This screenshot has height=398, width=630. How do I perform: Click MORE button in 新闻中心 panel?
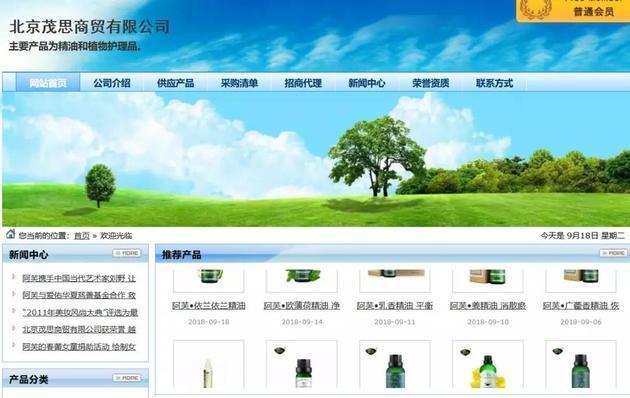(127, 253)
